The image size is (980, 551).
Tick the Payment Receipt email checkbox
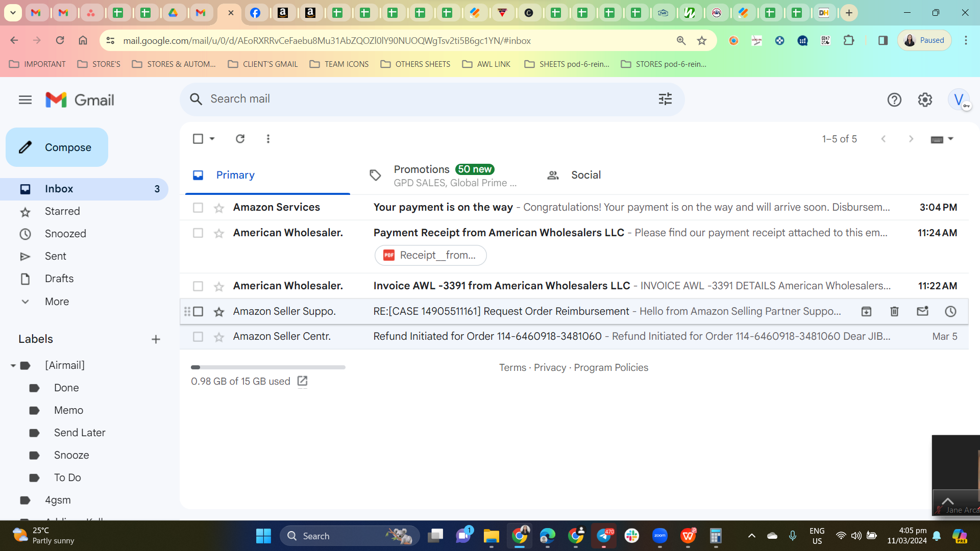tap(198, 233)
